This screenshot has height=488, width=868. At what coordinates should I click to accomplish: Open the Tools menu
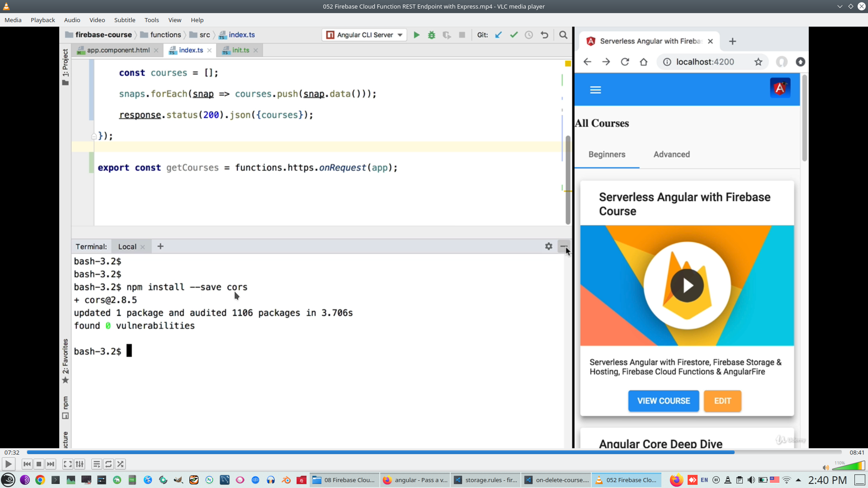(151, 20)
